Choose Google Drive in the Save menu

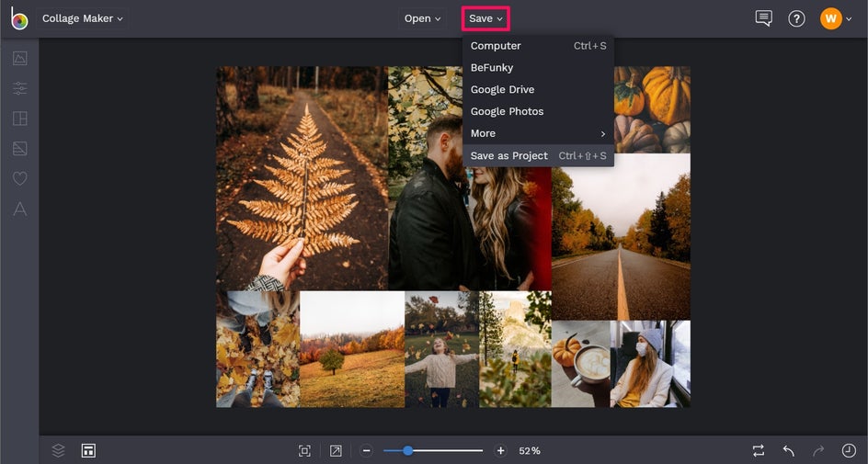tap(538, 90)
